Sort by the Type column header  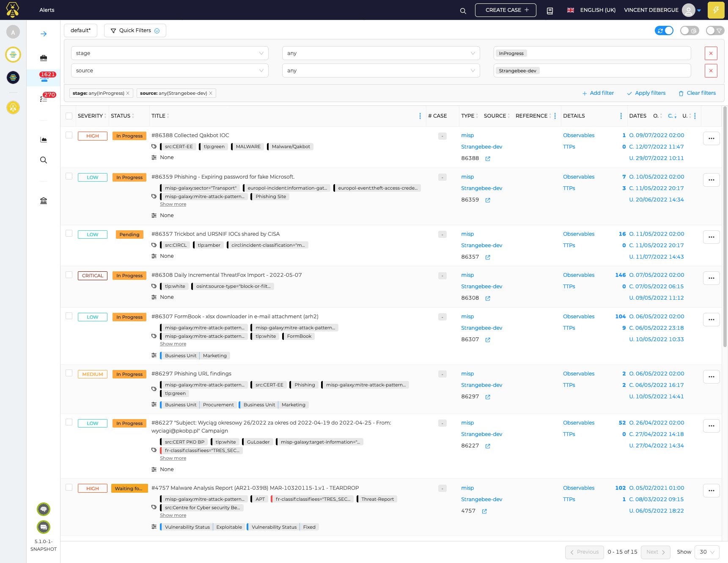470,116
